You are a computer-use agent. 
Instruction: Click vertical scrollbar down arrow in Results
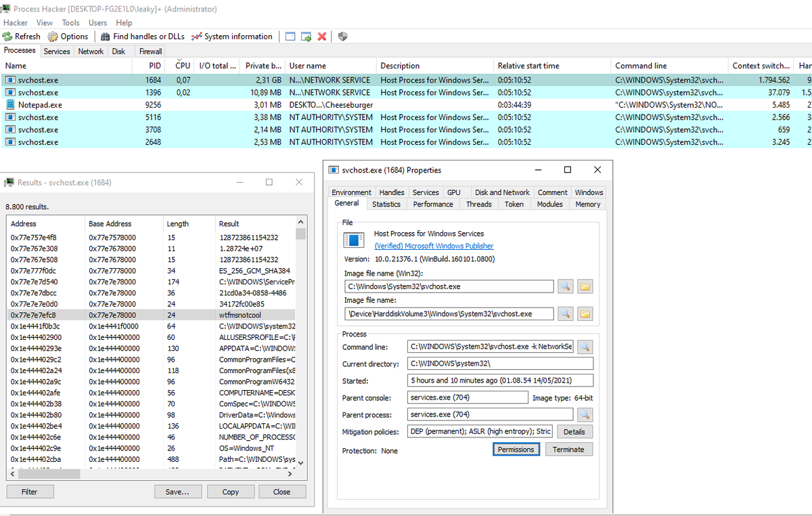point(301,462)
